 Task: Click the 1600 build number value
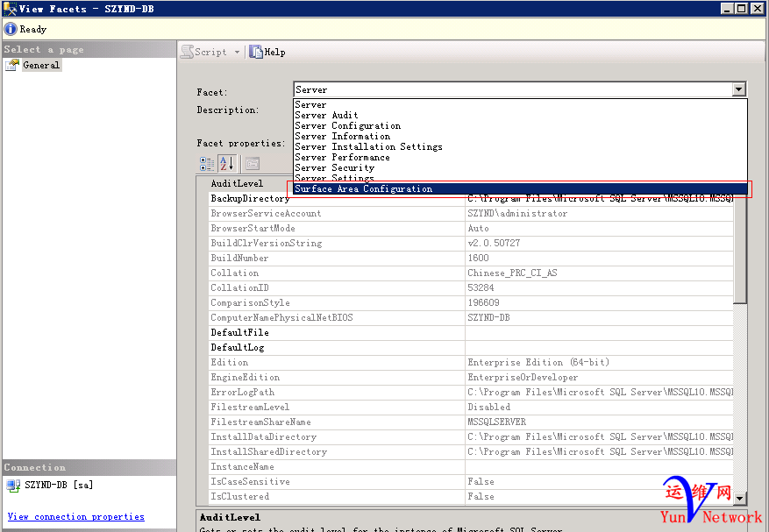click(x=478, y=258)
